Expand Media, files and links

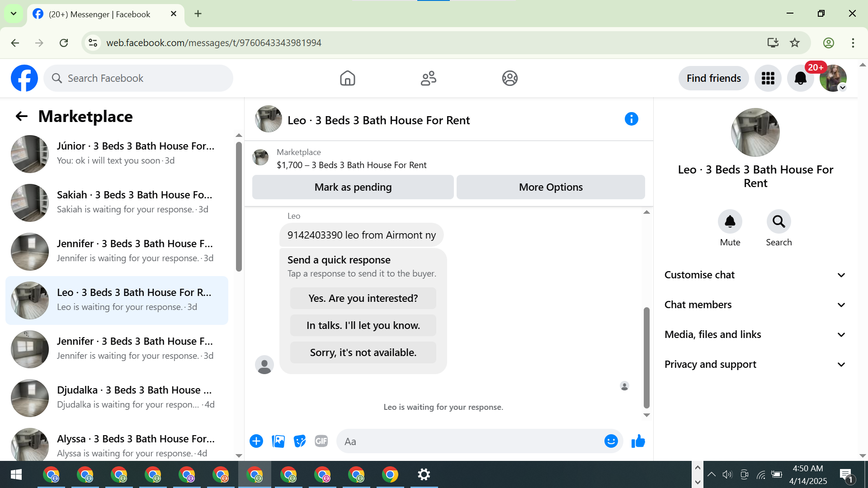[755, 334]
